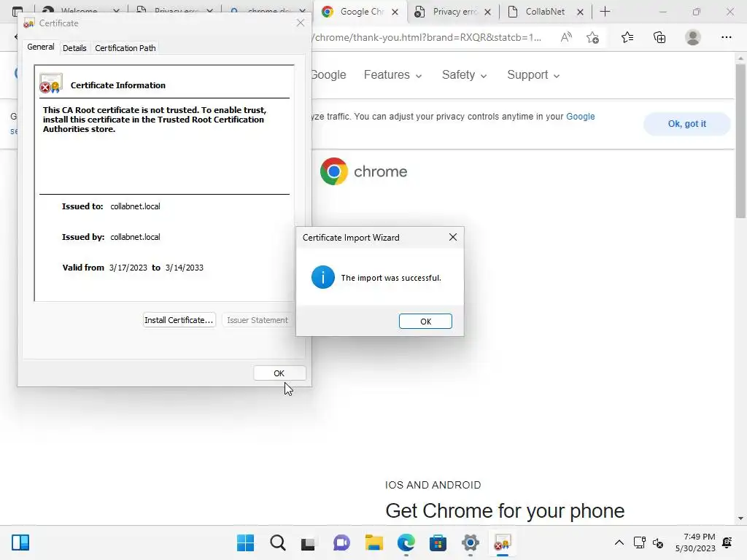747x560 pixels.
Task: Open the notifications icon in tray
Action: tap(727, 542)
